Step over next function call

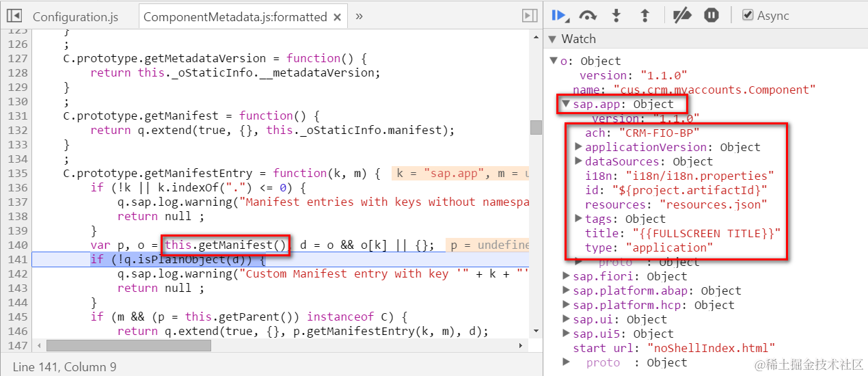tap(588, 15)
